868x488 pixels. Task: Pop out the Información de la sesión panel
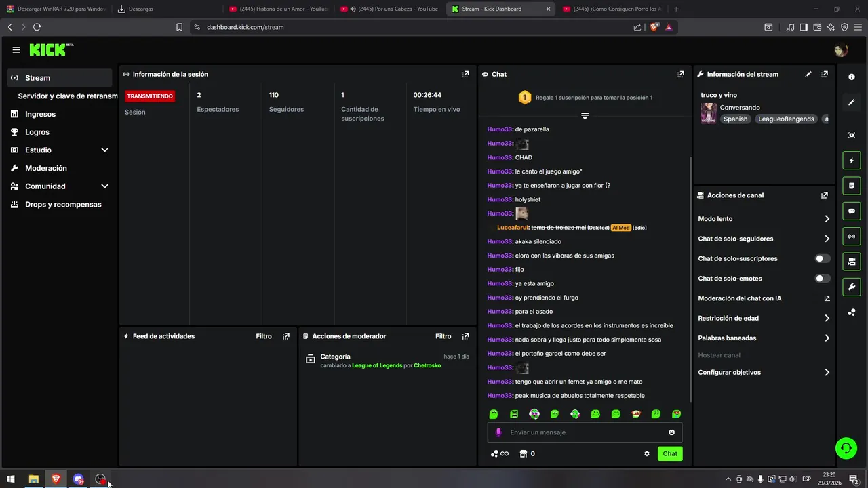point(465,74)
